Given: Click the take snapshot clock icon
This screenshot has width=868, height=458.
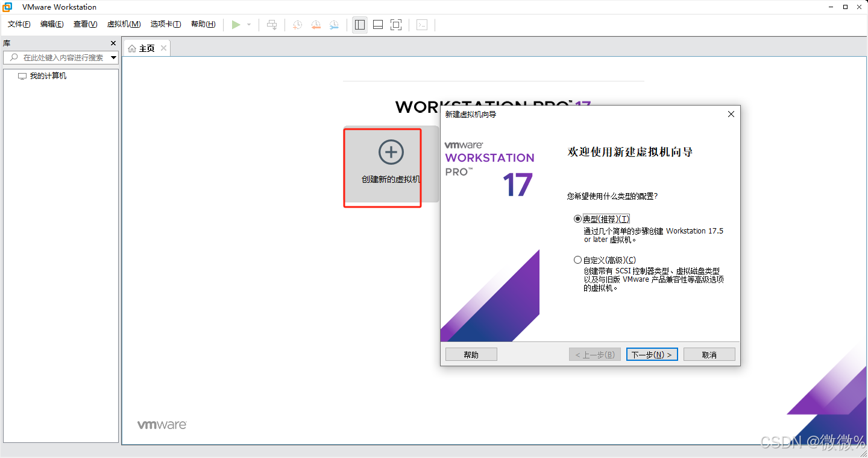Looking at the screenshot, I should (x=298, y=25).
